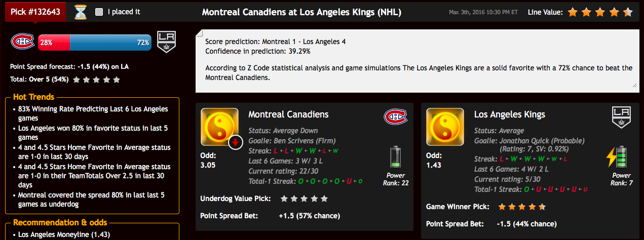Click the red down-arrow status indicator on Montreal
Viewport: 644px width, 240px height.
tap(235, 143)
